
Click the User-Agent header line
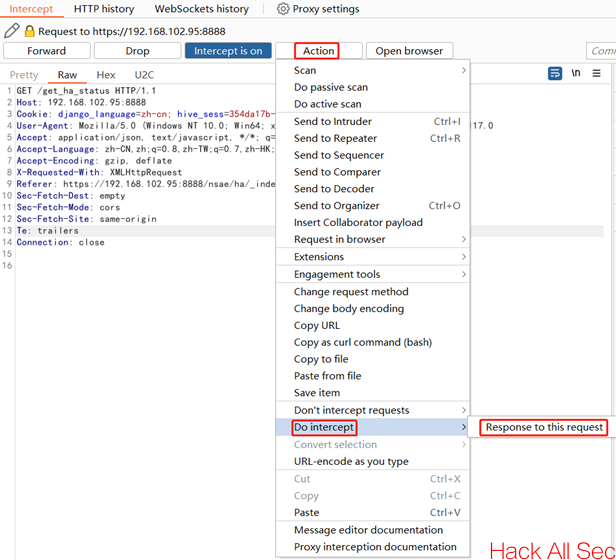coord(145,126)
